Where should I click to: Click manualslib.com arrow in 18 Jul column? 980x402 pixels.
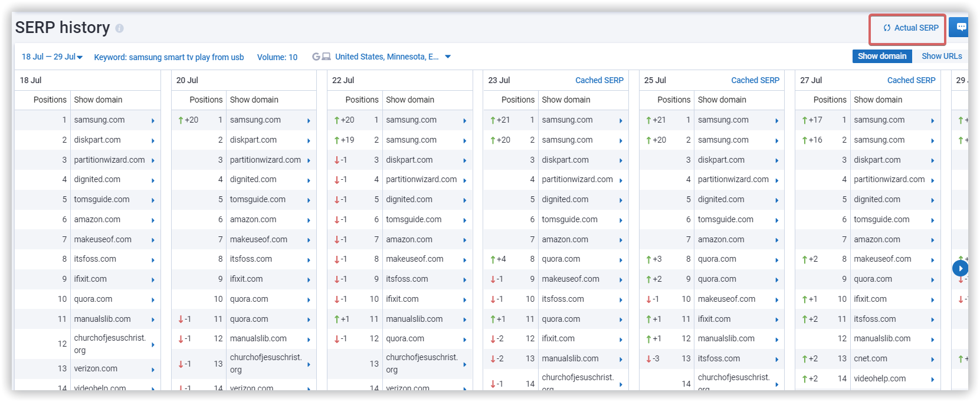click(x=153, y=320)
